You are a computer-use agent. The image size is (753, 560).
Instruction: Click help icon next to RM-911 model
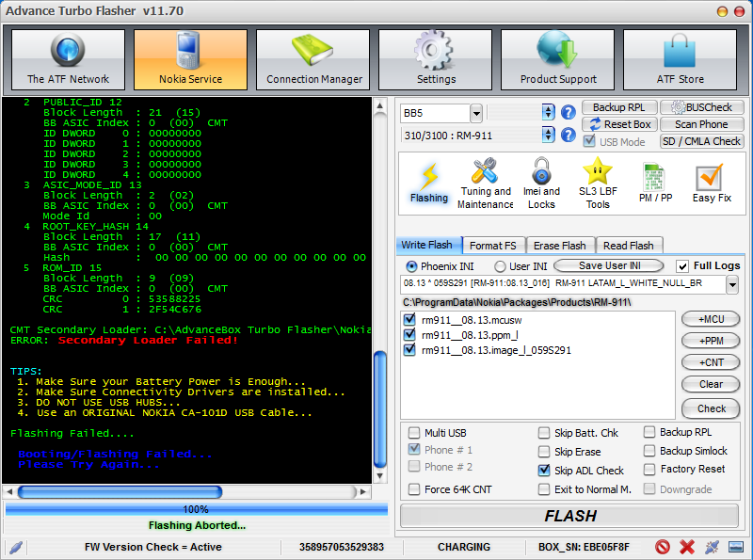coord(569,135)
